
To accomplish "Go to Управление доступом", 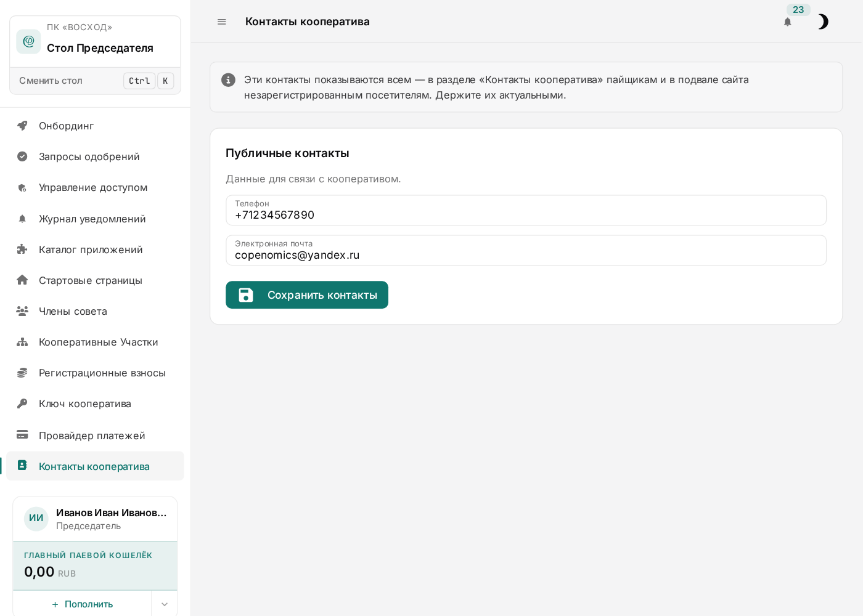I will [x=95, y=187].
